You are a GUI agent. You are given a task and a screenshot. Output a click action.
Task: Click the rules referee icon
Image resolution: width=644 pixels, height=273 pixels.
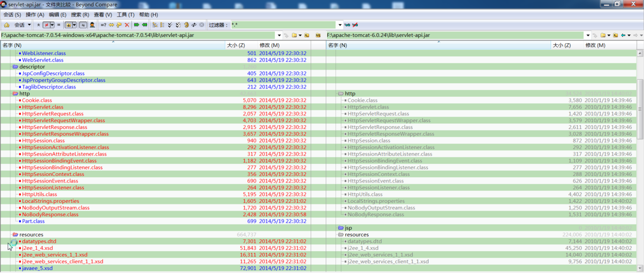click(92, 24)
